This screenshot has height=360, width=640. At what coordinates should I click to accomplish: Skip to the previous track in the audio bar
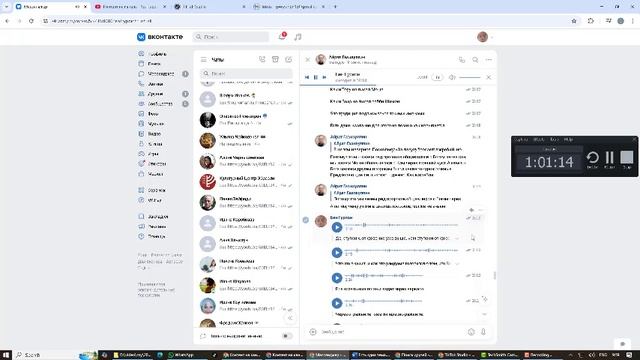[307, 77]
